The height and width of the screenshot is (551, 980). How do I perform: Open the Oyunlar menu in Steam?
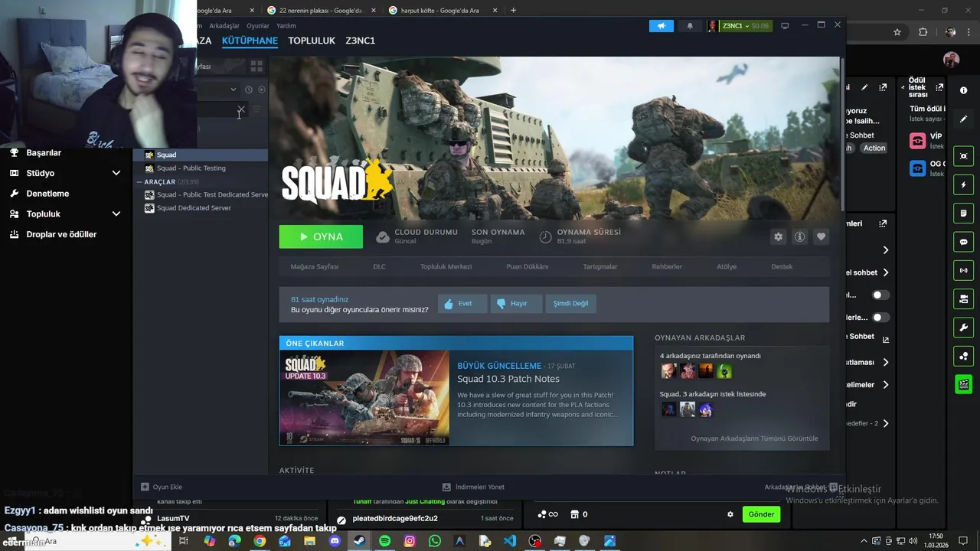[257, 26]
